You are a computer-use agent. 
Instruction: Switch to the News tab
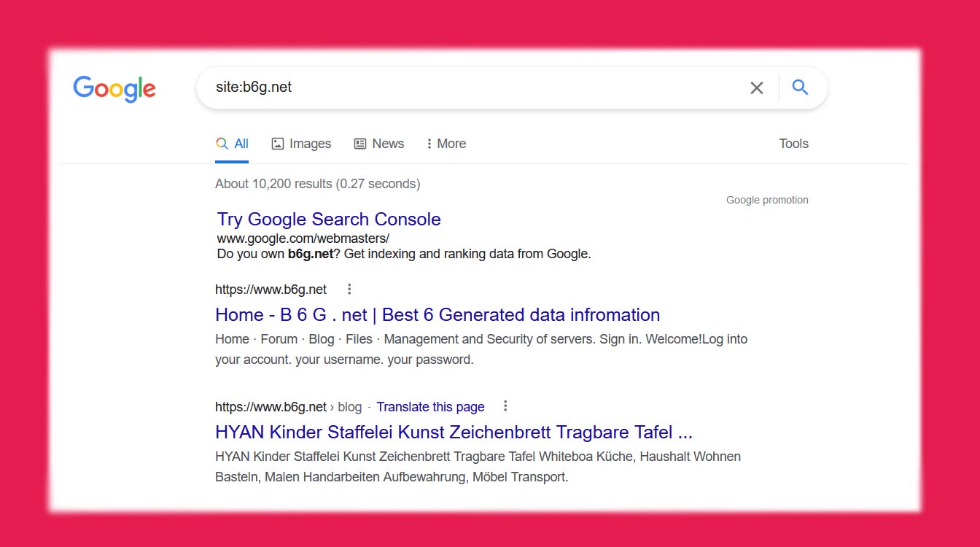tap(388, 143)
